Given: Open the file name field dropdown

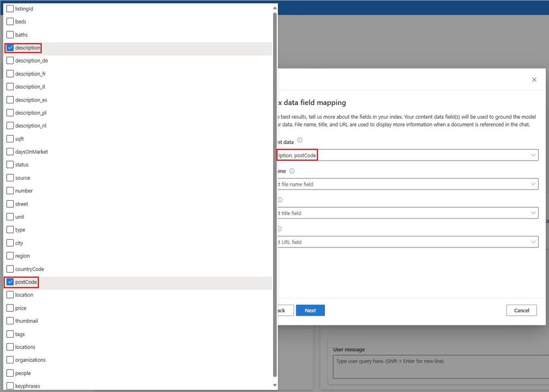Looking at the screenshot, I should 408,184.
